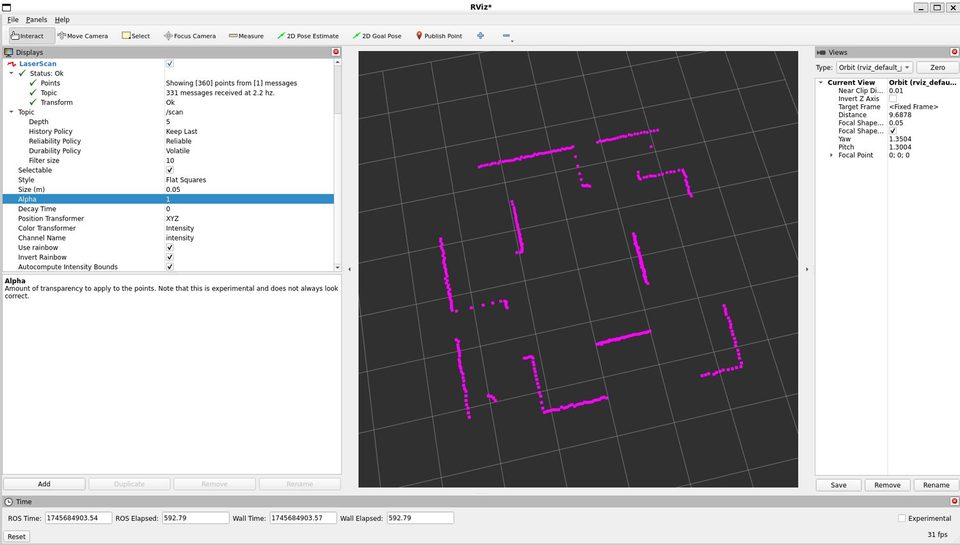
Task: Select the 2D Goal Pose tool
Action: [x=377, y=36]
